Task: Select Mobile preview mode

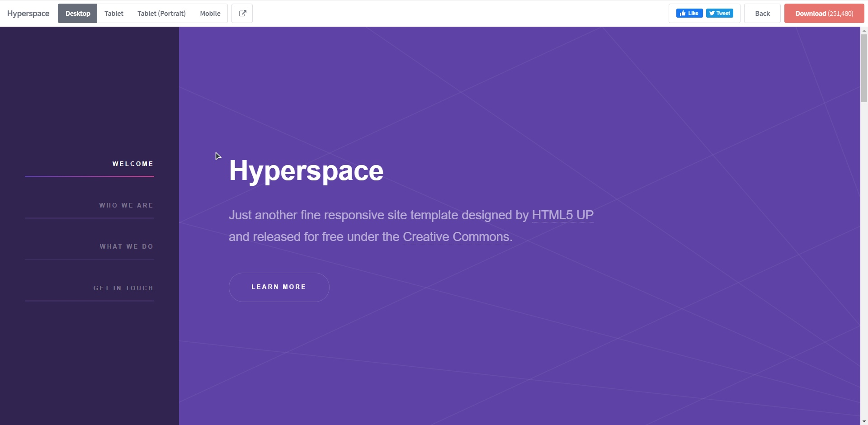Action: tap(210, 14)
